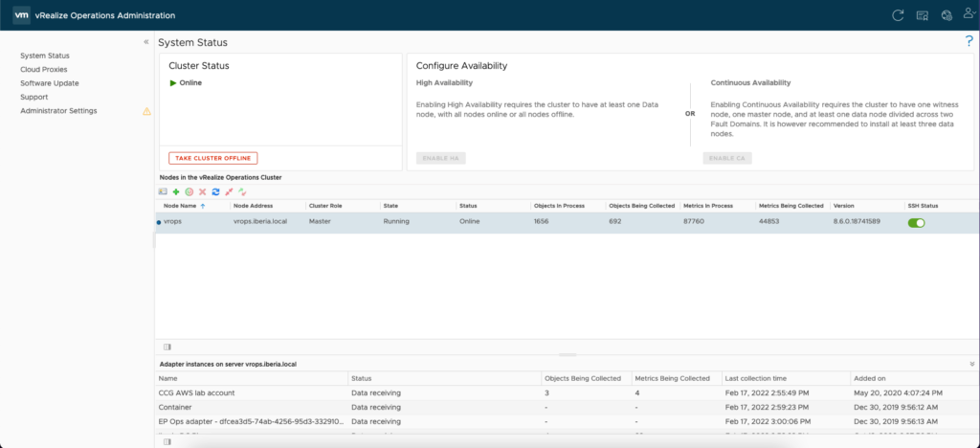980x448 pixels.
Task: Open Administrator Settings in the sidebar
Action: coord(58,111)
